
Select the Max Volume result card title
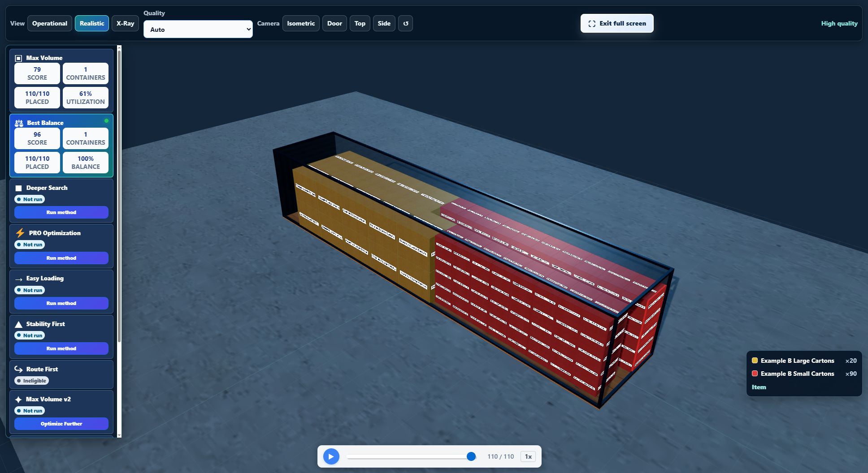click(x=44, y=58)
